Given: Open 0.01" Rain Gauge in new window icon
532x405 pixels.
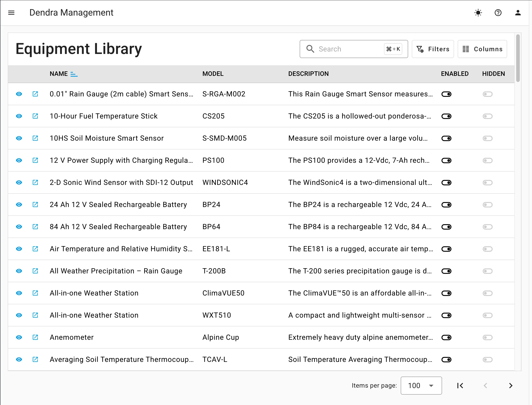Looking at the screenshot, I should coord(35,94).
